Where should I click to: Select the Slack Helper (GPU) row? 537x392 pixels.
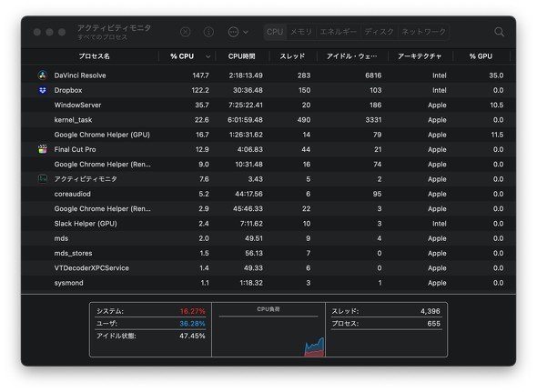tap(268, 224)
